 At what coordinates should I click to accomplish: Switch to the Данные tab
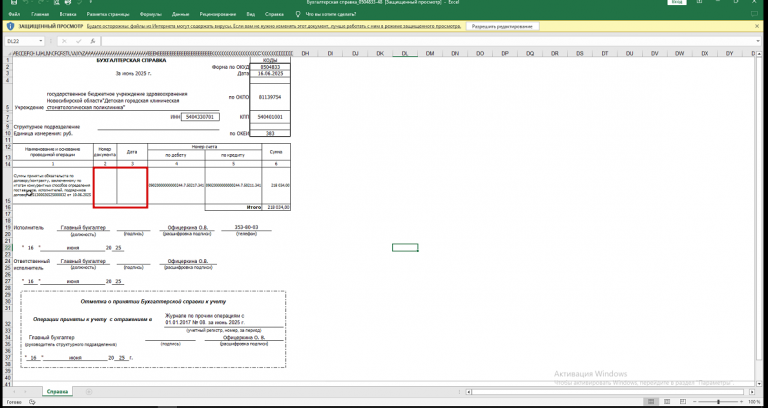click(x=181, y=14)
